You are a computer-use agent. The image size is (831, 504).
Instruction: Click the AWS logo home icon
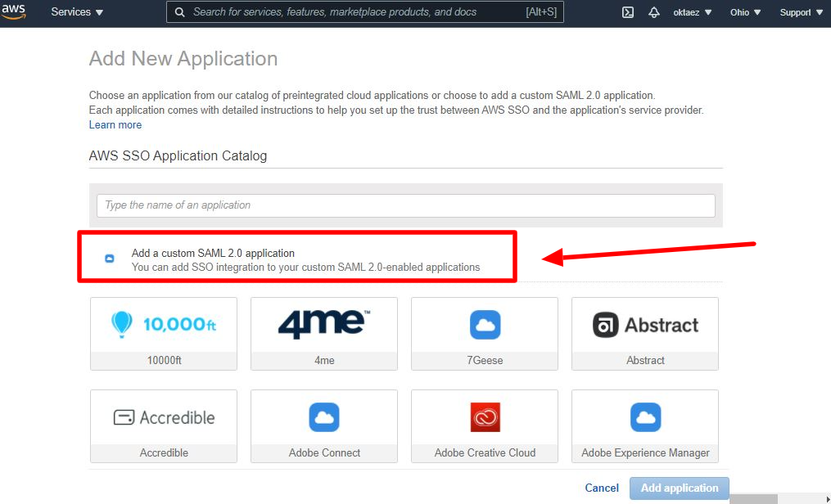click(13, 11)
